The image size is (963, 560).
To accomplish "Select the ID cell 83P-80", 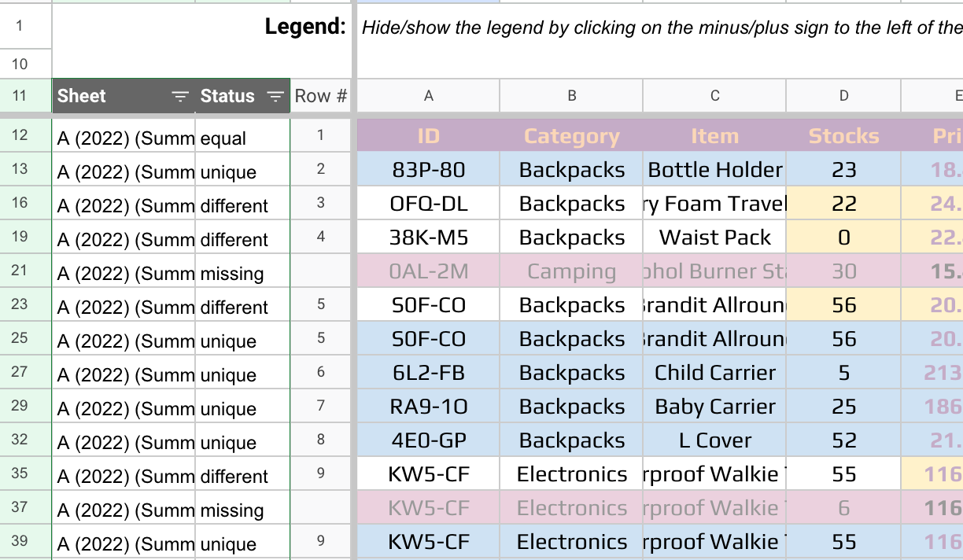I will pos(428,169).
